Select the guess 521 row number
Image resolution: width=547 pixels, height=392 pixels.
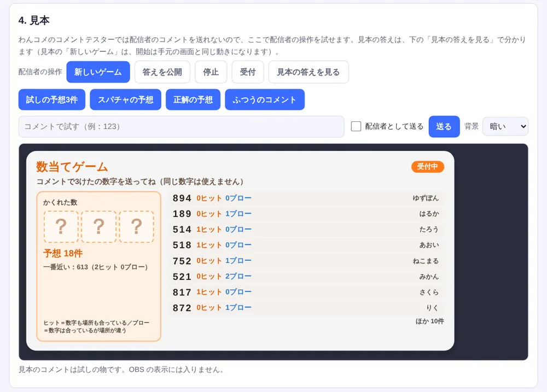182,277
